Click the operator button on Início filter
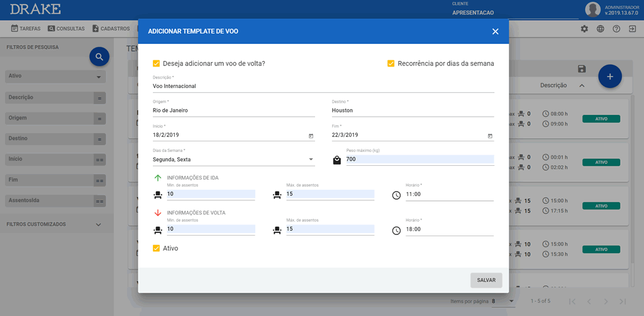This screenshot has width=644, height=316. point(99,160)
